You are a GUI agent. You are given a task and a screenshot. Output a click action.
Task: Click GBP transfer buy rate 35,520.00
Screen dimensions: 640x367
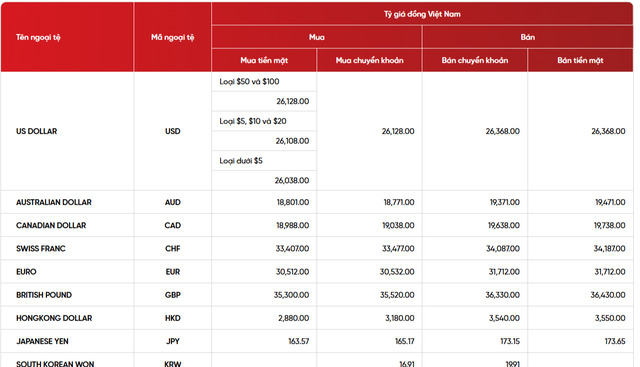pyautogui.click(x=397, y=295)
